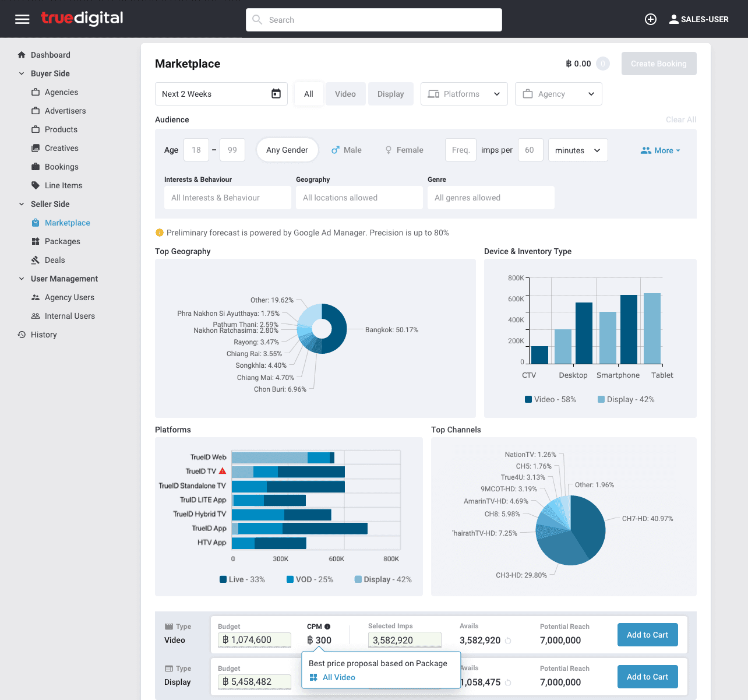748x700 pixels.
Task: Toggle Video series in device legend
Action: (551, 399)
